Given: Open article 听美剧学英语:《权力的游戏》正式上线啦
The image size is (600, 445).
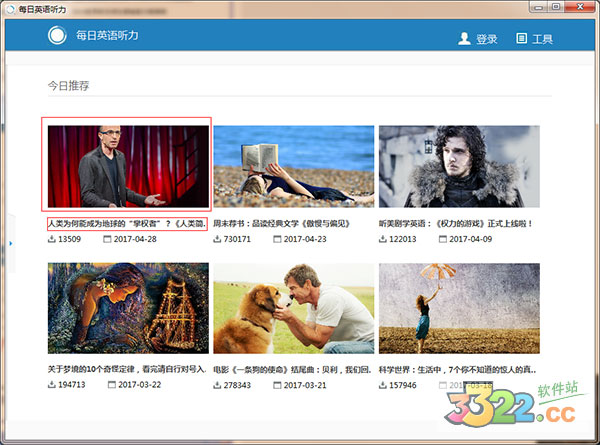Looking at the screenshot, I should pos(455,223).
